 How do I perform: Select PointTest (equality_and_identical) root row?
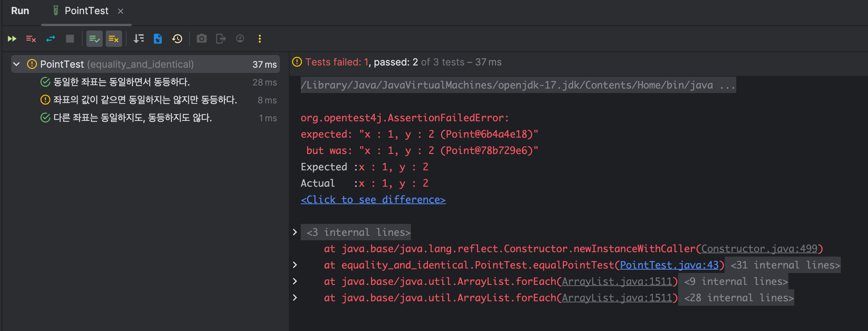point(146,64)
